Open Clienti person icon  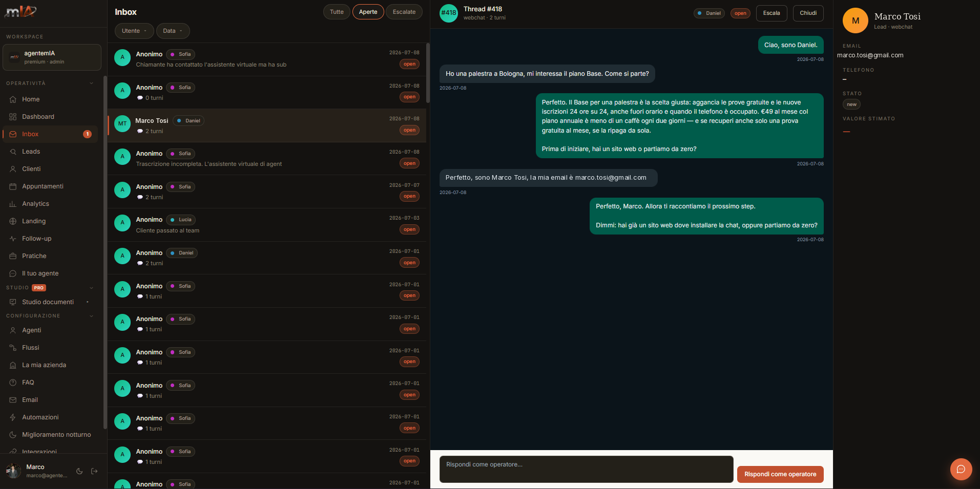pyautogui.click(x=13, y=169)
